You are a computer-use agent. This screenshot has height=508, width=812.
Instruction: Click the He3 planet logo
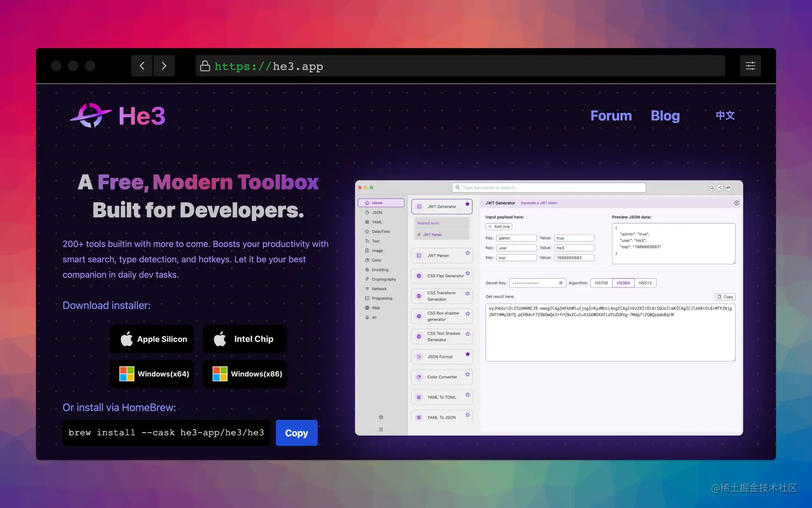(x=90, y=115)
